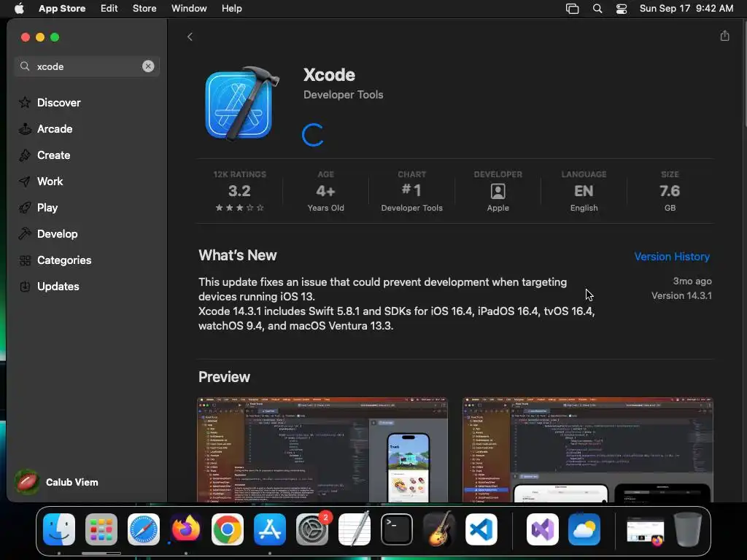Open Control Center in menu bar
The width and height of the screenshot is (747, 560).
coord(622,9)
